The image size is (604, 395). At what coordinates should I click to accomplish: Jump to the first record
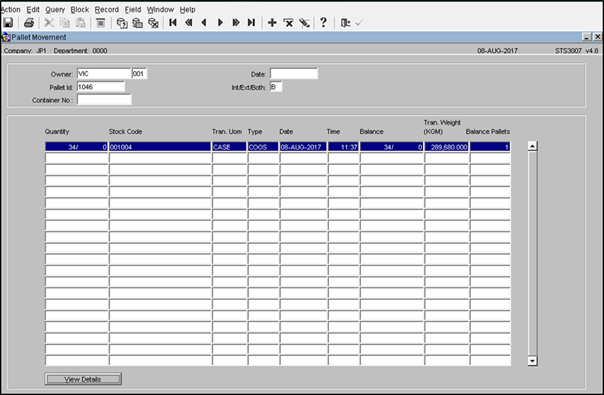(x=173, y=23)
